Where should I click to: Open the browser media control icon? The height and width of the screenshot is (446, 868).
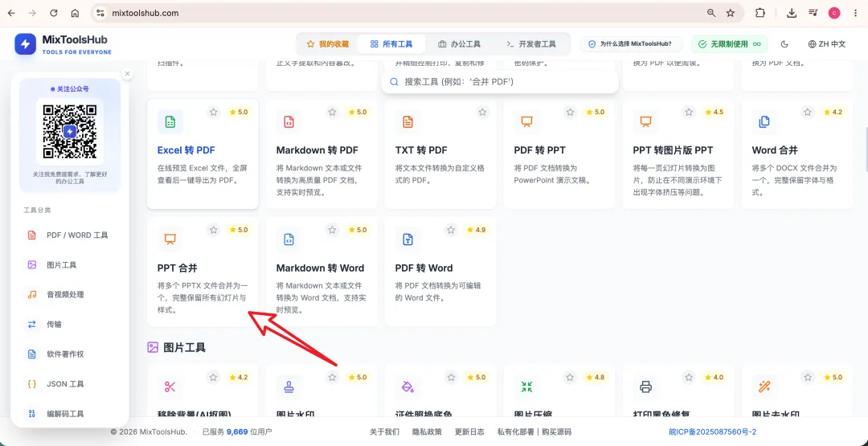[x=813, y=13]
